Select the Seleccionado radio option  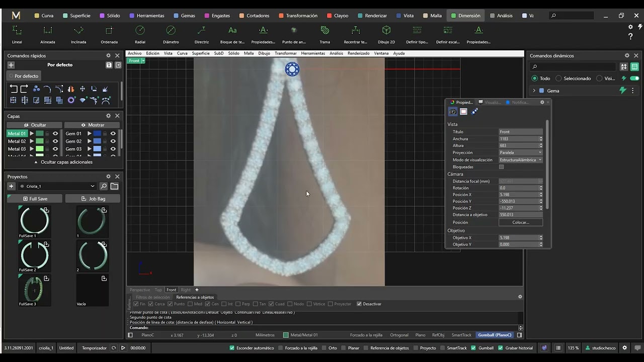tap(558, 78)
